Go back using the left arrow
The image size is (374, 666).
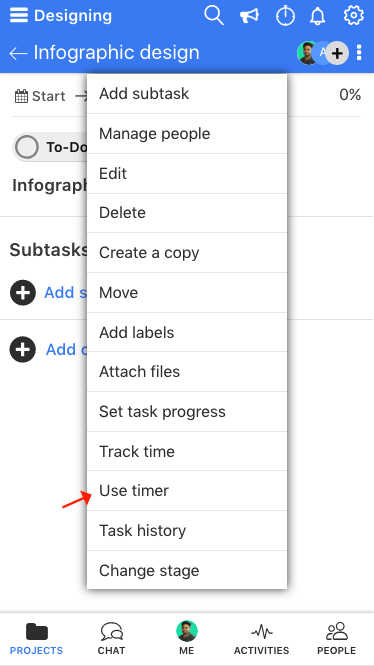(x=18, y=54)
